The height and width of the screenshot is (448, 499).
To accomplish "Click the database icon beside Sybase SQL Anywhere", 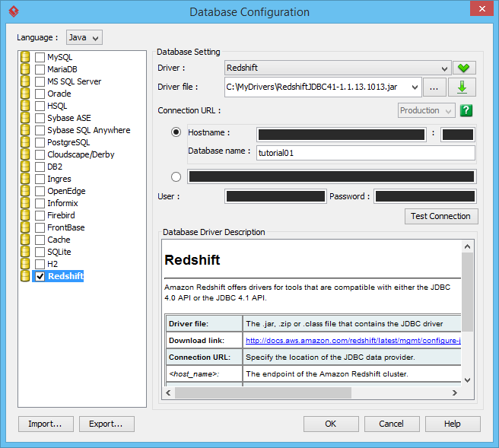I will tap(25, 130).
